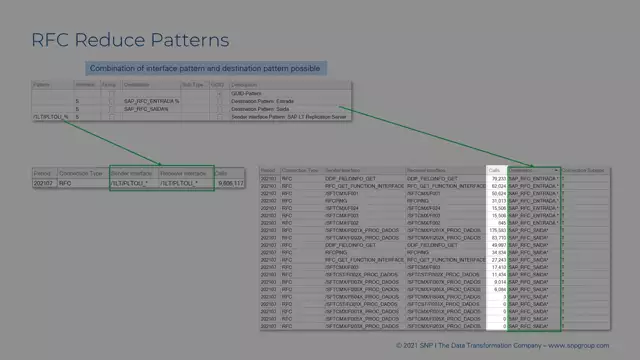
Task: Click RFC_GET_FUNCTION_INTERFACE receiver cell with 62,024 calls
Action: pyautogui.click(x=446, y=186)
